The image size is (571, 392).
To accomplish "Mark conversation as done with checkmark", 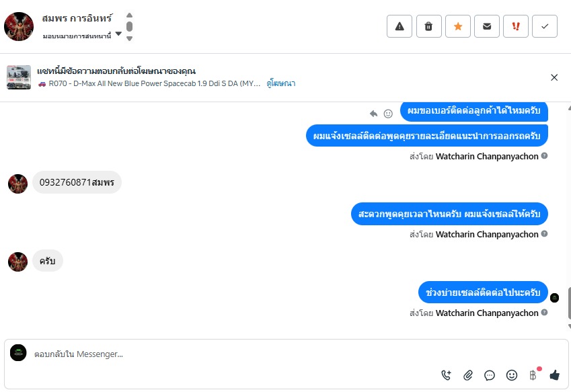I will pos(545,26).
